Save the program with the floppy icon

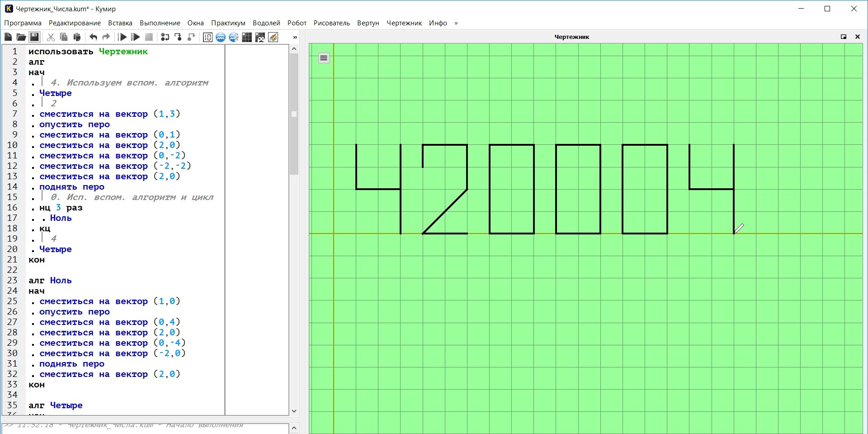[34, 37]
